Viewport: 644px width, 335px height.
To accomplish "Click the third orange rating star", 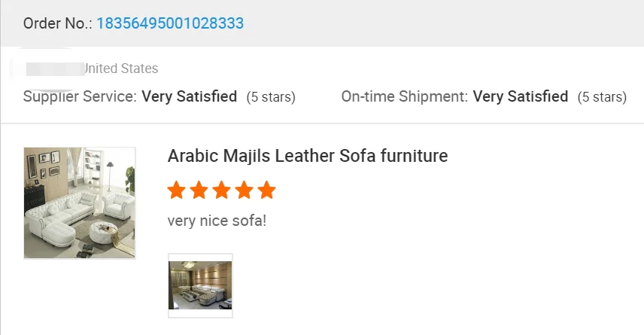I will pyautogui.click(x=222, y=190).
